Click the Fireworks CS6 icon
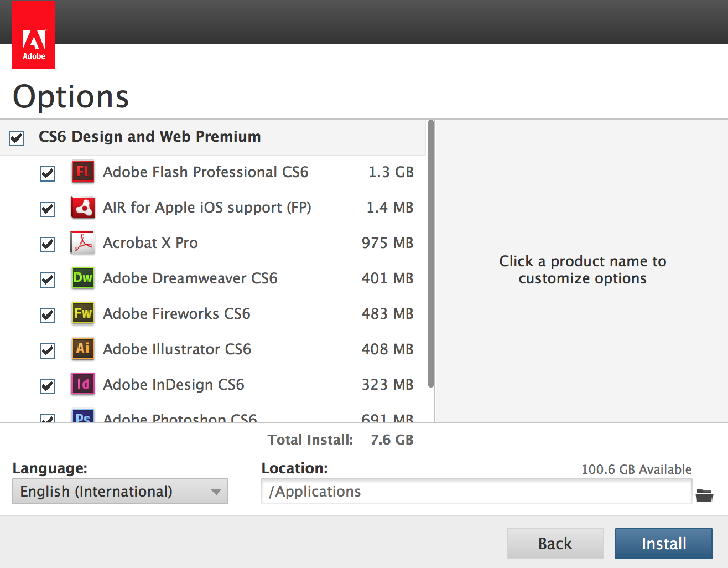Image resolution: width=728 pixels, height=568 pixels. click(83, 313)
